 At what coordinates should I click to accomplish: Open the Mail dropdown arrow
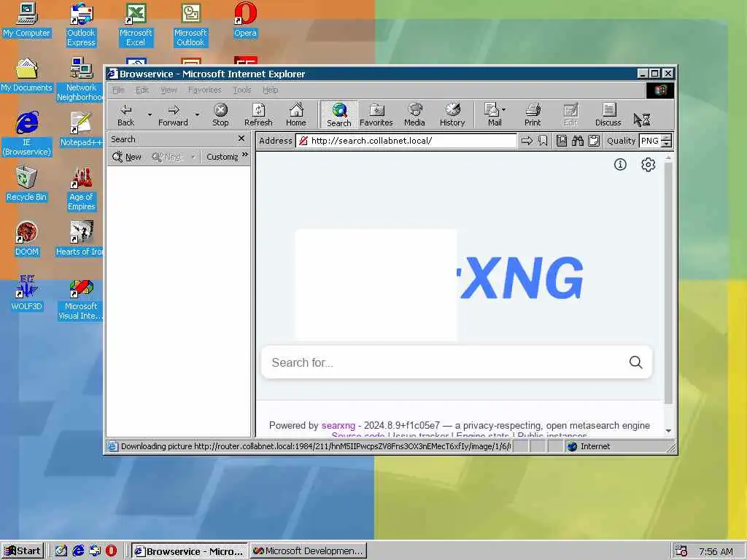(x=504, y=109)
